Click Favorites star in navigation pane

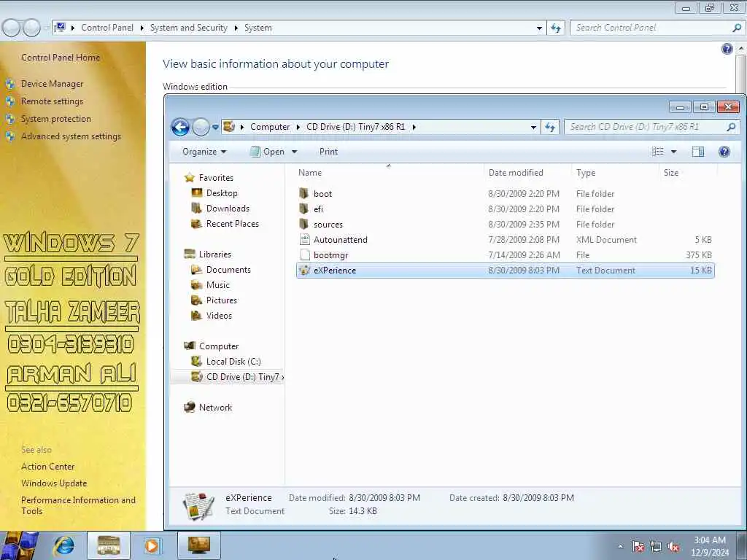click(x=190, y=178)
